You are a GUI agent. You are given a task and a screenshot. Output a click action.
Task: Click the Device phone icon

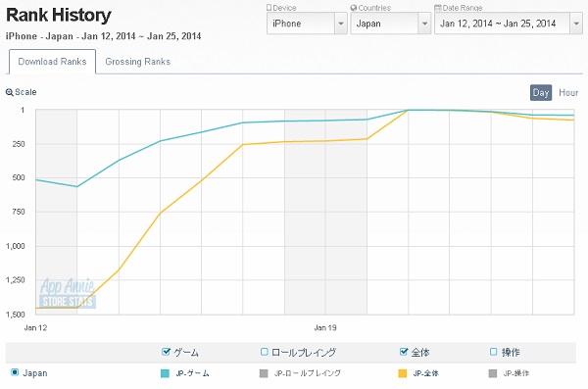(269, 8)
